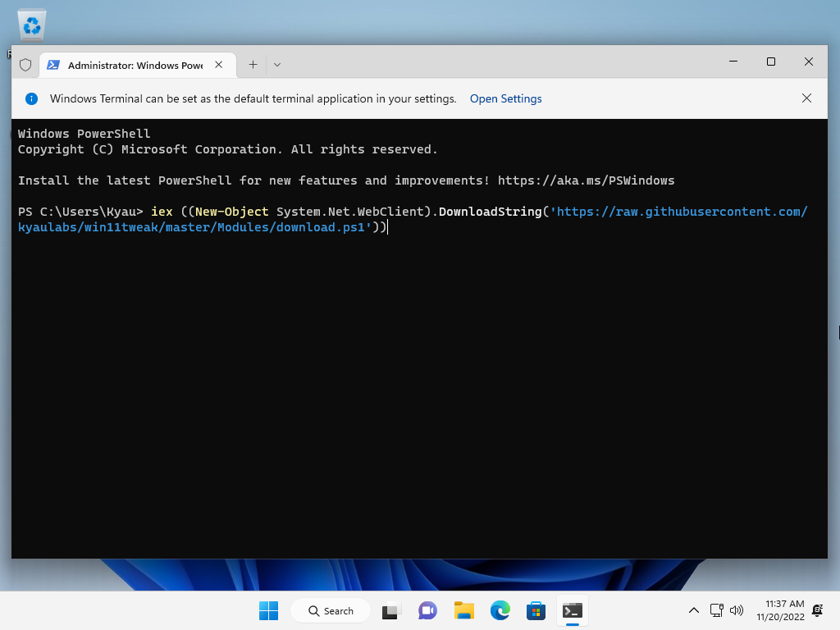840x630 pixels.
Task: Click the blue info icon in banner
Action: click(x=32, y=98)
